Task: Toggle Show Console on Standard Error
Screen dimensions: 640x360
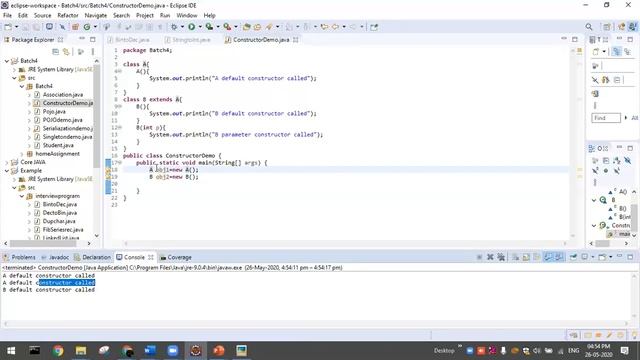Action: click(558, 257)
